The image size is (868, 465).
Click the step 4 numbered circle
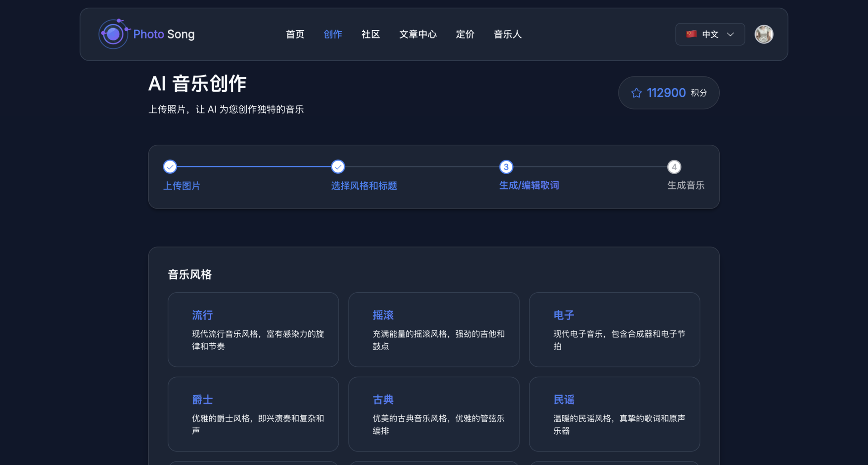coord(674,167)
